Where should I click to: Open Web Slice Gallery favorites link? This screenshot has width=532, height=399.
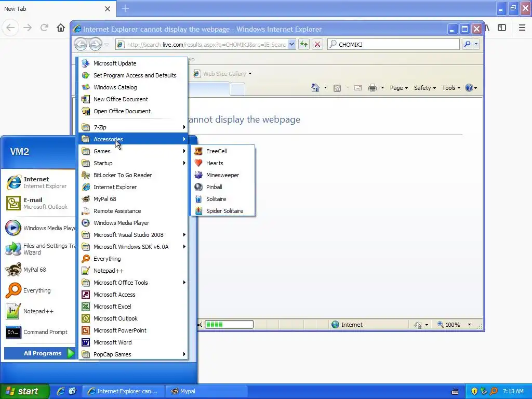(x=222, y=74)
